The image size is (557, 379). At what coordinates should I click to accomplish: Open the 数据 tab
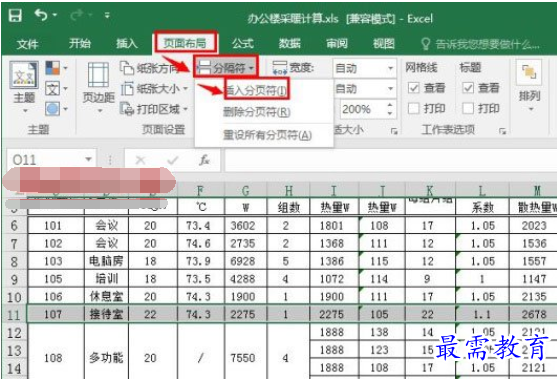coord(290,44)
